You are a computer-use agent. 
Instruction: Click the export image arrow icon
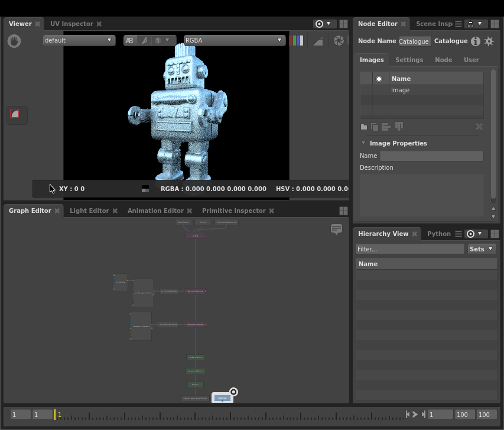386,127
